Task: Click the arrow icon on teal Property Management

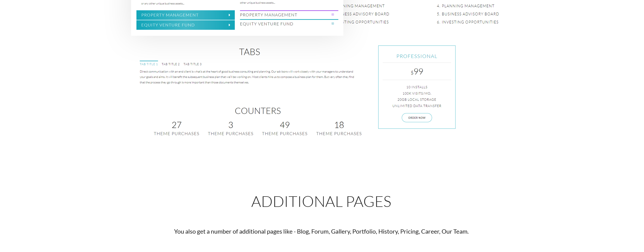Action: [x=229, y=15]
